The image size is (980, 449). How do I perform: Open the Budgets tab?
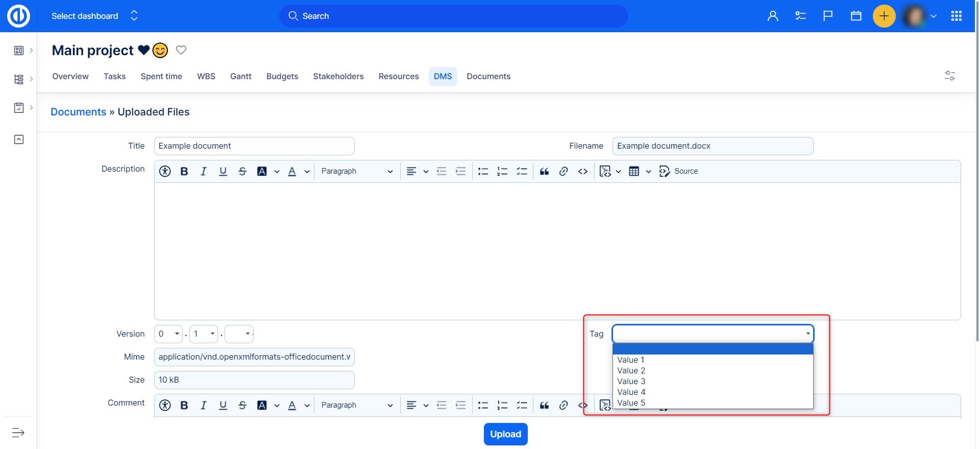tap(282, 77)
